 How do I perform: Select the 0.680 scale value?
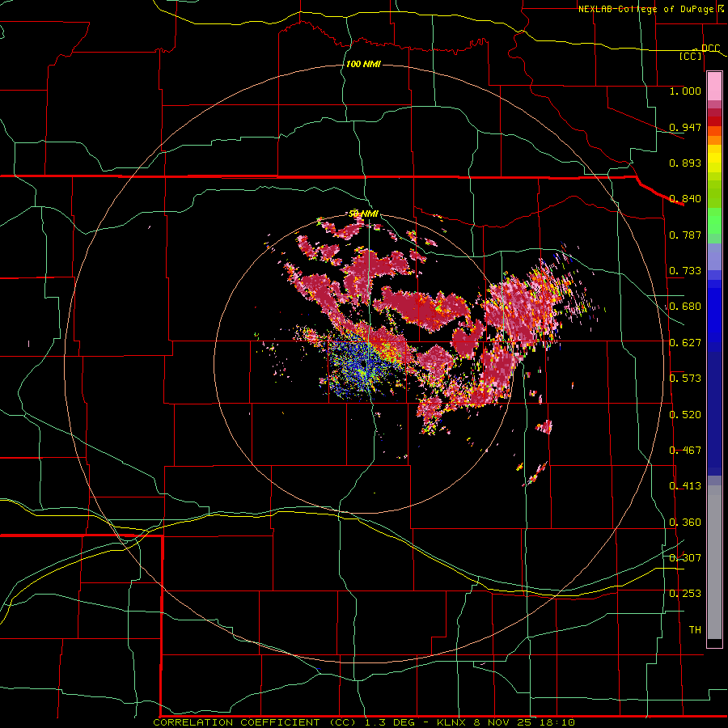685,307
